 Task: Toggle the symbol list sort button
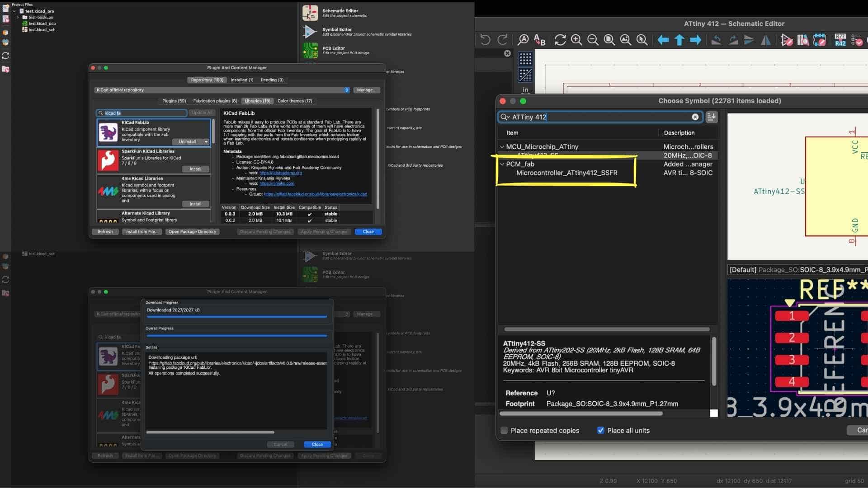(711, 117)
